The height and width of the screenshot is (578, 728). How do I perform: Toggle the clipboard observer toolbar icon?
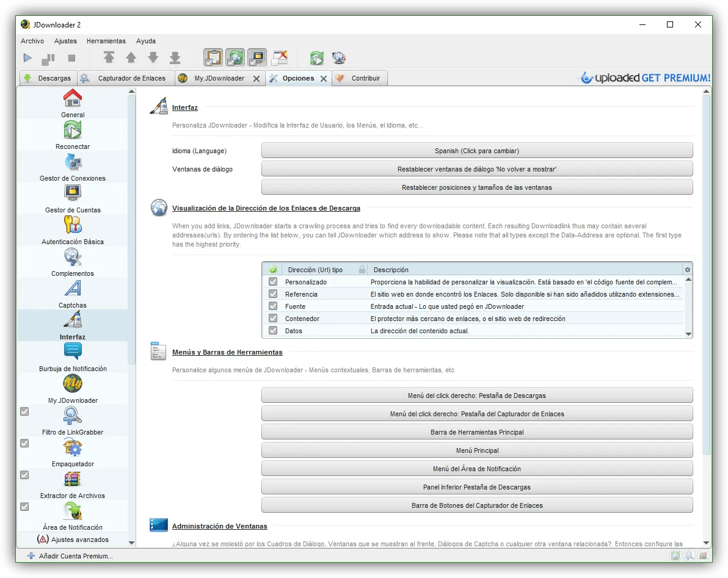point(213,57)
